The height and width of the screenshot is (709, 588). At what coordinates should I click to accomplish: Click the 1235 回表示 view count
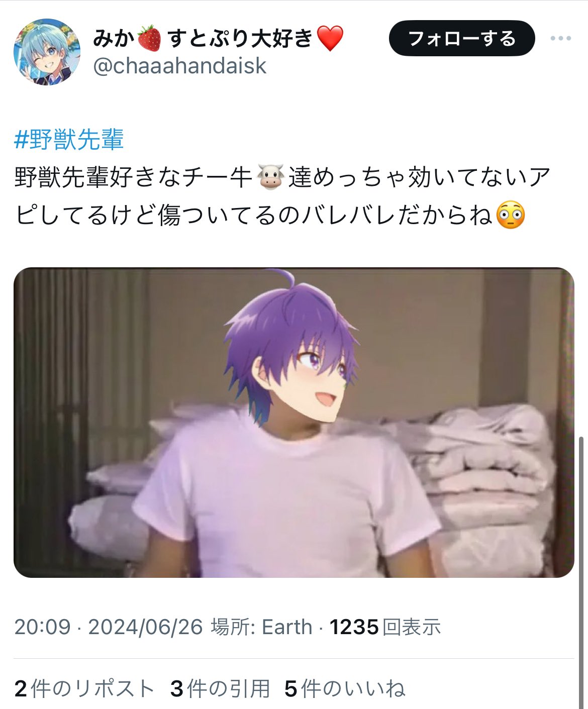point(385,627)
